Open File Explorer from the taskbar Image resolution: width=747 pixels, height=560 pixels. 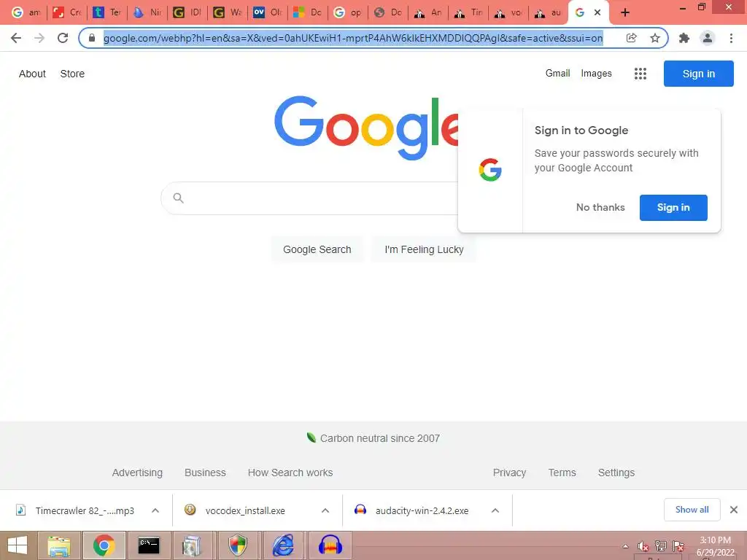pyautogui.click(x=59, y=545)
